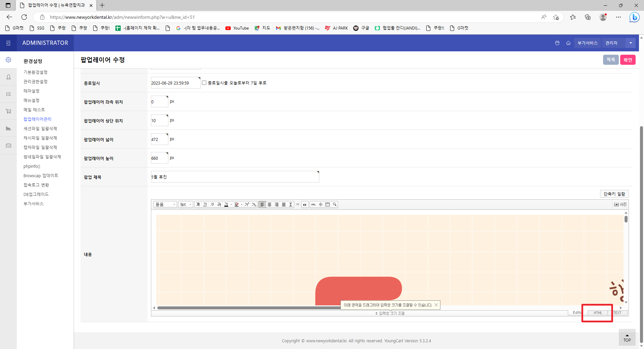This screenshot has height=349, width=644.
Task: Click the shopping cart sidebar icon
Action: click(8, 111)
